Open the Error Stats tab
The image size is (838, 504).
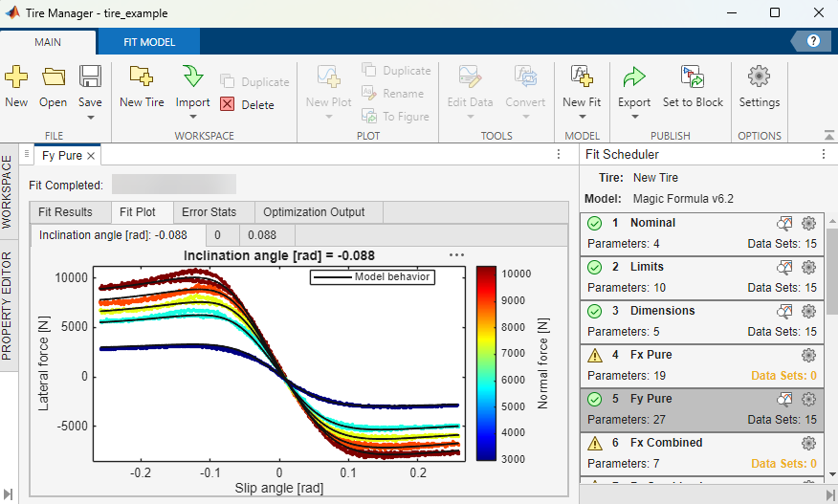tap(209, 212)
